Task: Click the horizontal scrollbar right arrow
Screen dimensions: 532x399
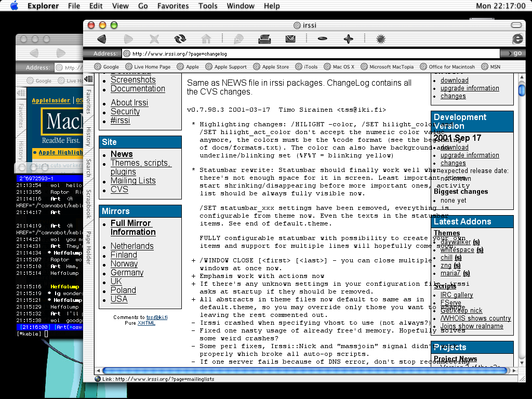Action: point(514,370)
